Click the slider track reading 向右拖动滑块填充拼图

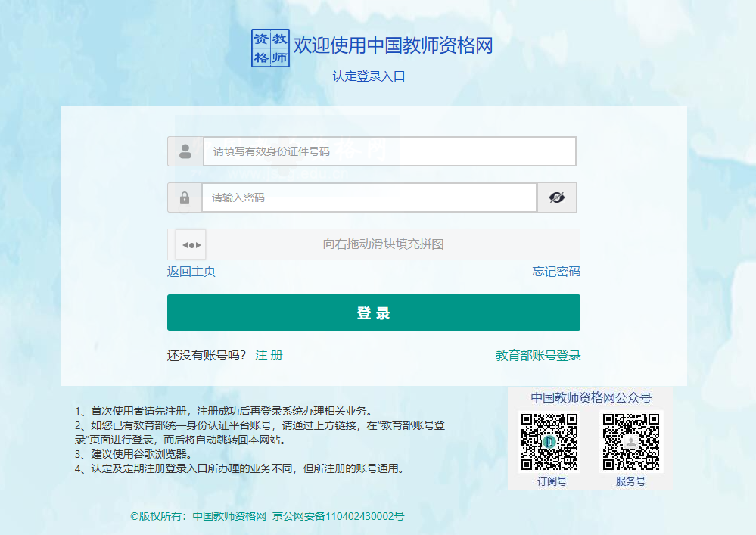(383, 244)
